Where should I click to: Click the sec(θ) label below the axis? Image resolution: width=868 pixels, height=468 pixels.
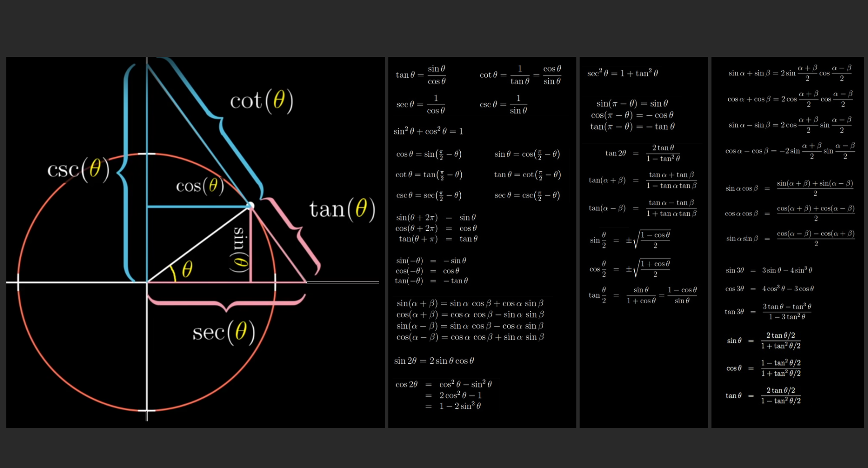tap(224, 332)
